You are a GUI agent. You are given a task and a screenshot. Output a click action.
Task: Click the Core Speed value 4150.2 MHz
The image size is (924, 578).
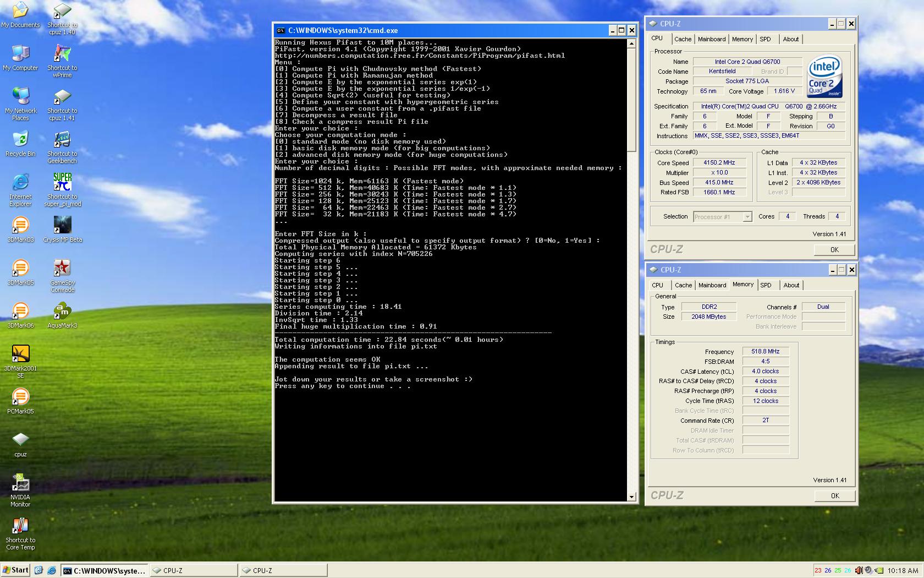(x=719, y=163)
